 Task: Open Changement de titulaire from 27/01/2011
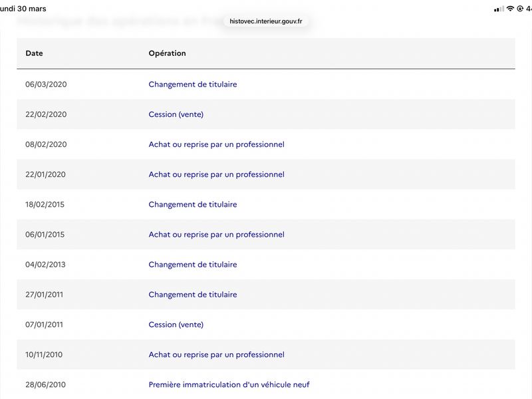pos(193,295)
